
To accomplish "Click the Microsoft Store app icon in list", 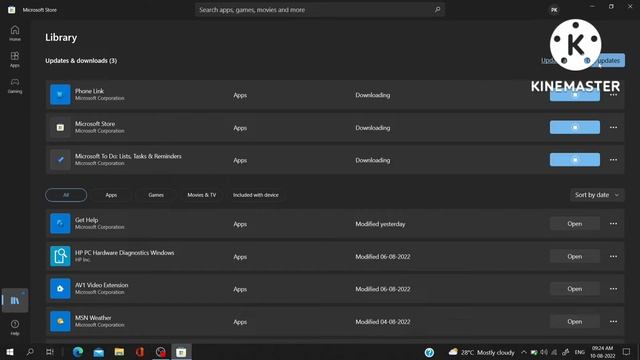I will pos(60,127).
